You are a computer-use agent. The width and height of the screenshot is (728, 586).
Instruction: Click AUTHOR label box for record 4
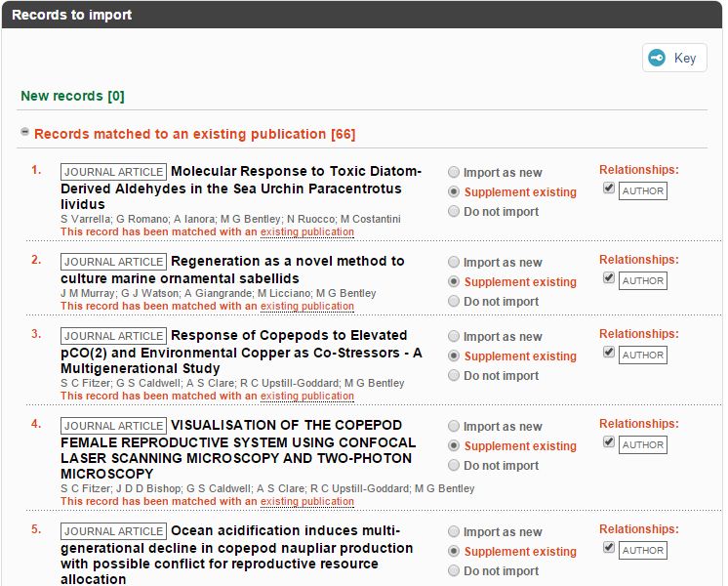pos(643,444)
